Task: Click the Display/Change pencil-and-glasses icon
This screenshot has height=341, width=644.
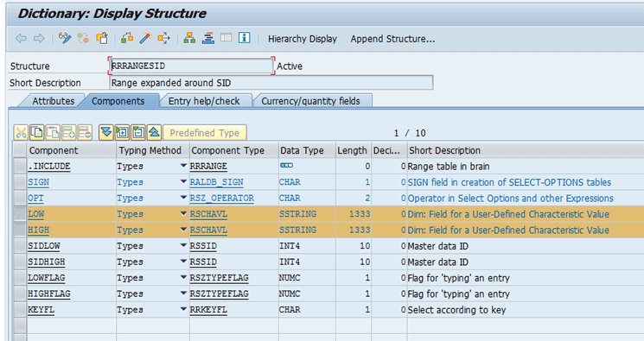Action: point(65,38)
